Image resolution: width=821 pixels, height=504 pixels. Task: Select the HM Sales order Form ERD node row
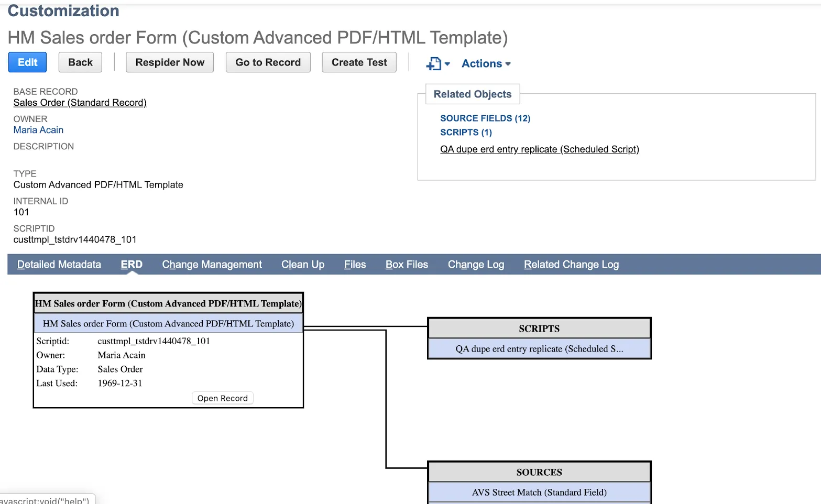tap(168, 324)
